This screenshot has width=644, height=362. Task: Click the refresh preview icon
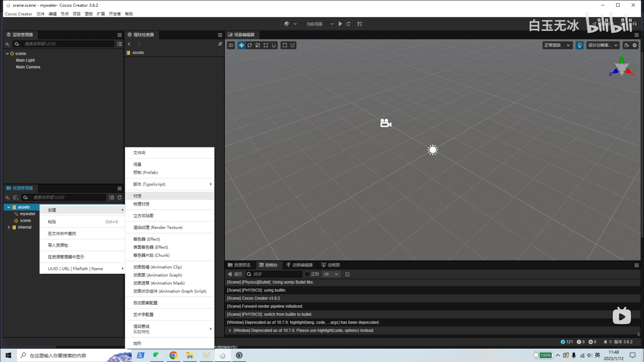point(348,24)
